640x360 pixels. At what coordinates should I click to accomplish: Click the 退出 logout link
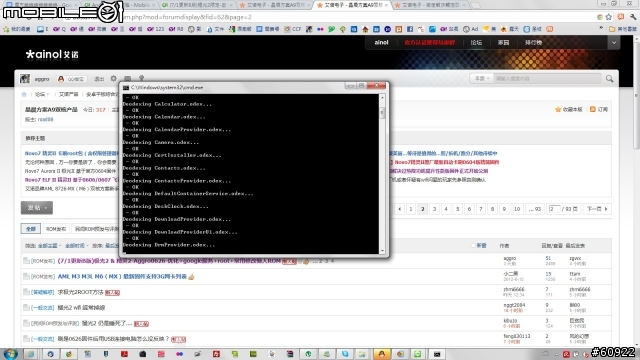pyautogui.click(x=99, y=79)
